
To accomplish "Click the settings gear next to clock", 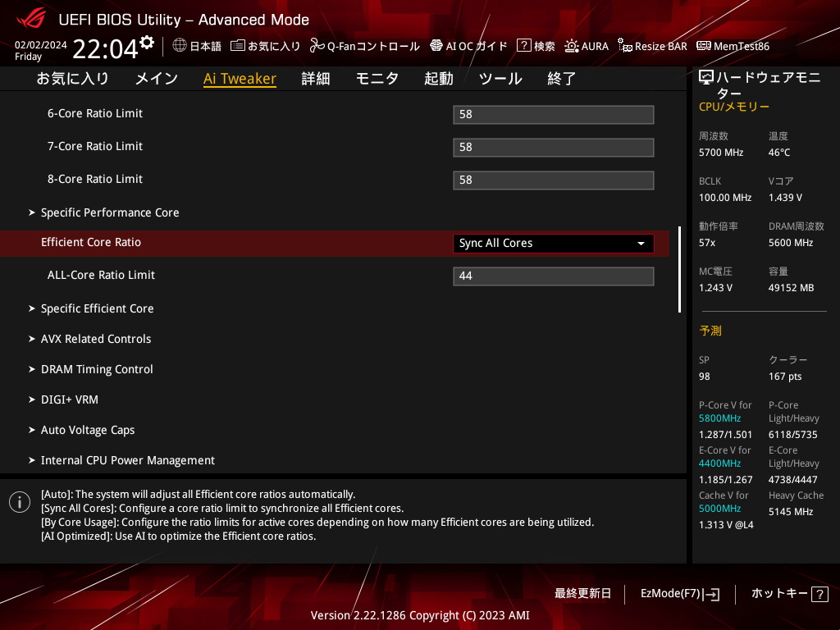I will [147, 43].
